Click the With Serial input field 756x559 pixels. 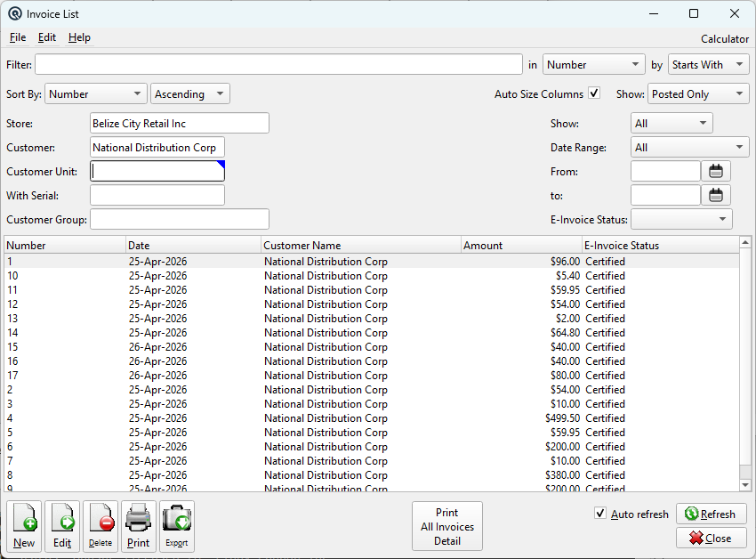click(157, 196)
